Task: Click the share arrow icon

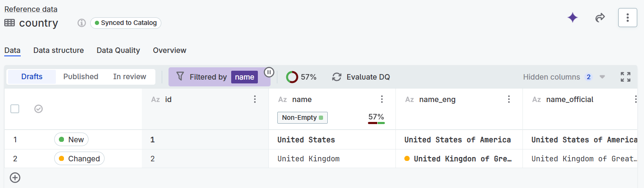Action: click(600, 18)
